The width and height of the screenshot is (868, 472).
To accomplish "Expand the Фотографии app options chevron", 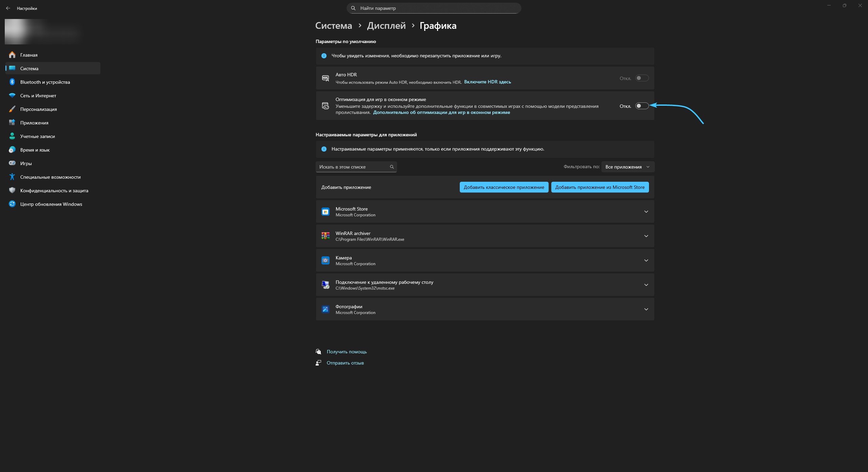I will (646, 309).
